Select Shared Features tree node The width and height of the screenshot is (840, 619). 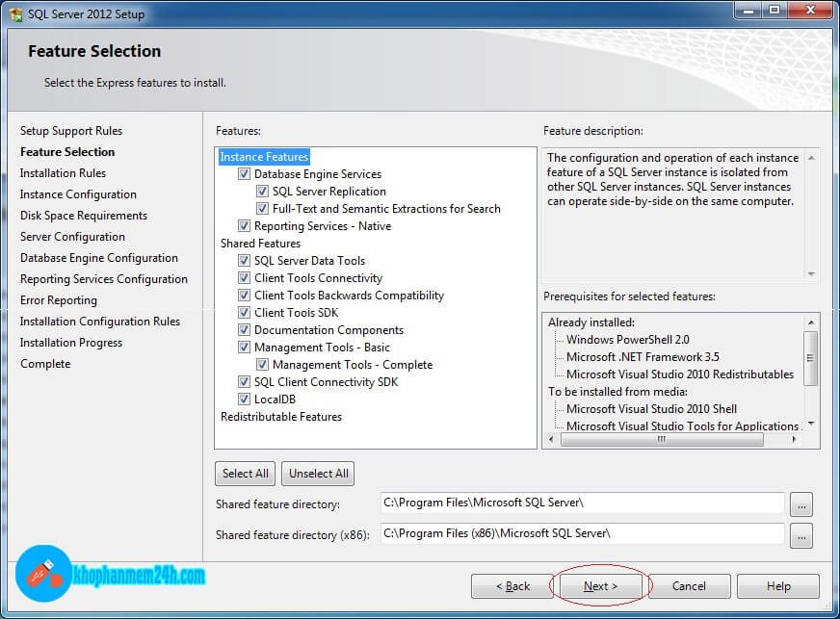[x=260, y=244]
